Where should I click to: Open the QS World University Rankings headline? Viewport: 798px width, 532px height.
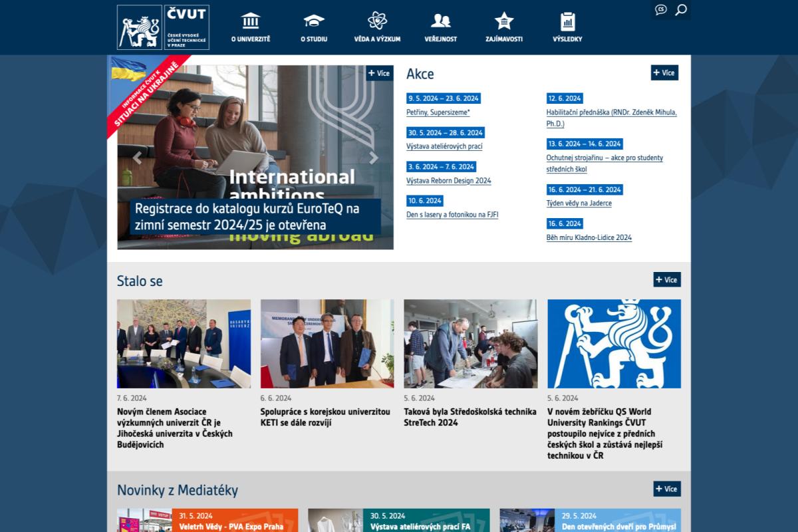pos(605,434)
